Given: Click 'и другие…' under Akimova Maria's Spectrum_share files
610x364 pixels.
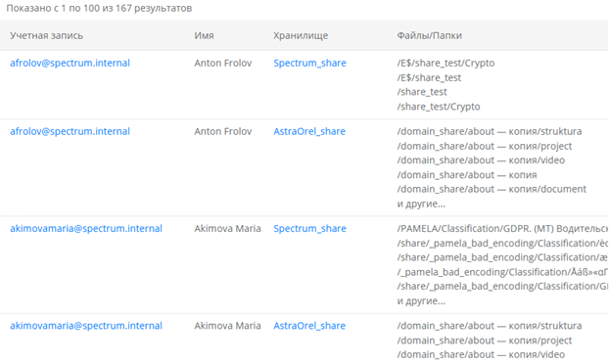Looking at the screenshot, I should [421, 301].
